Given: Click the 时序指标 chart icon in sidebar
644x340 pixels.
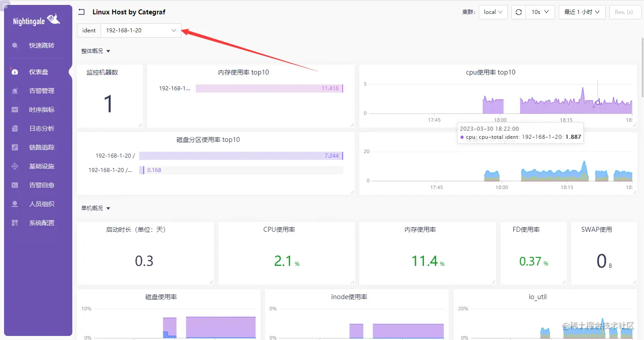Looking at the screenshot, I should (15, 110).
